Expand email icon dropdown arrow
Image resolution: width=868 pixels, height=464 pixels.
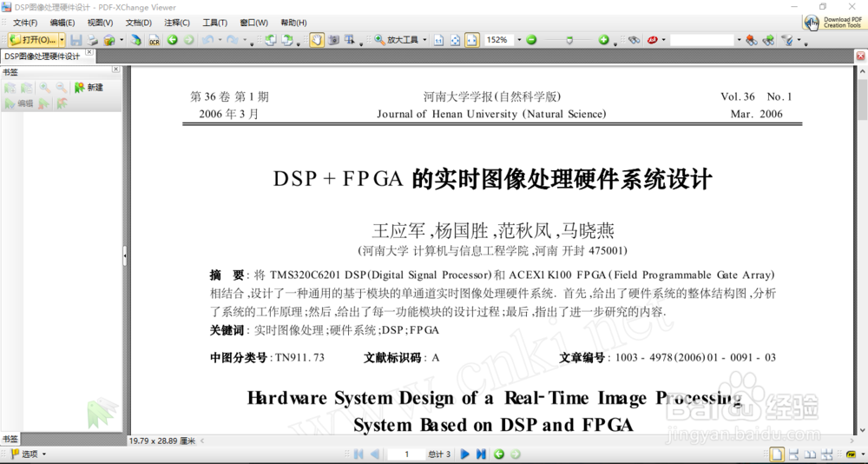tap(122, 40)
